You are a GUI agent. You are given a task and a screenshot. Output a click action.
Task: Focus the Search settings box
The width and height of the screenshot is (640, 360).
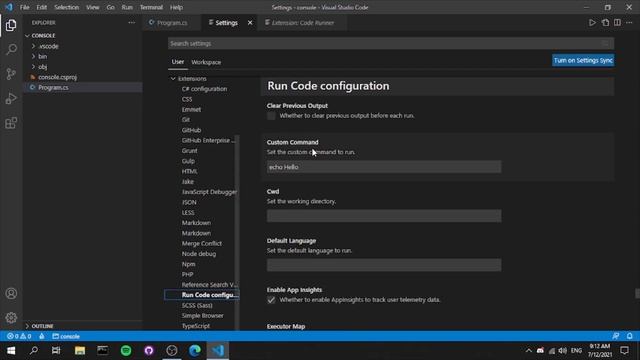391,43
